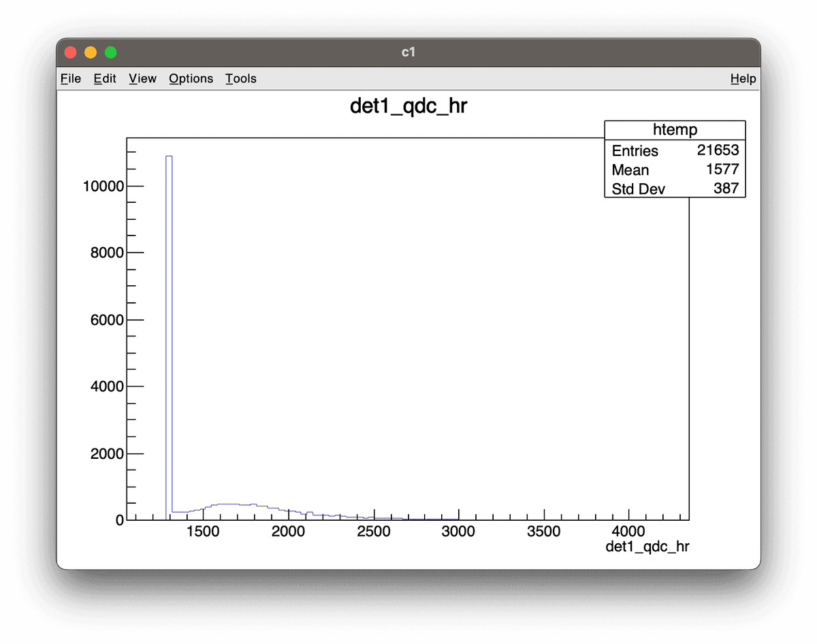Viewport: 817px width, 644px height.
Task: Click the c1 window title text
Action: [408, 52]
